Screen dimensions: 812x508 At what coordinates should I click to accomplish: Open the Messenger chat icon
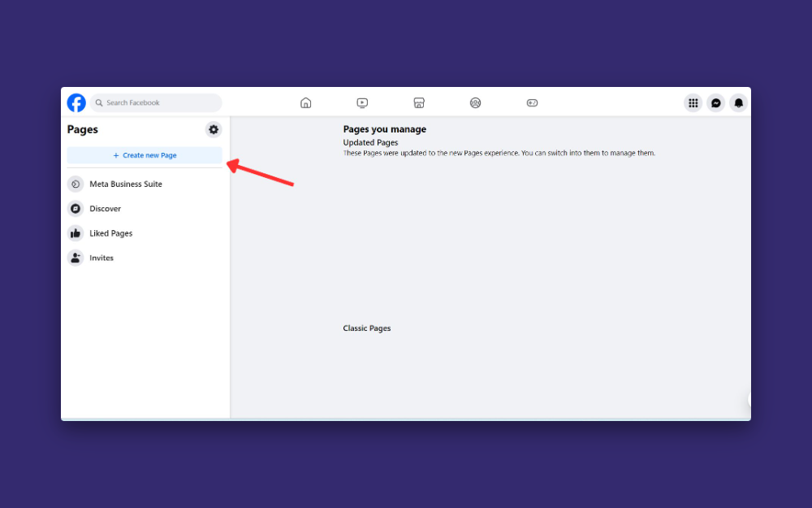click(715, 102)
